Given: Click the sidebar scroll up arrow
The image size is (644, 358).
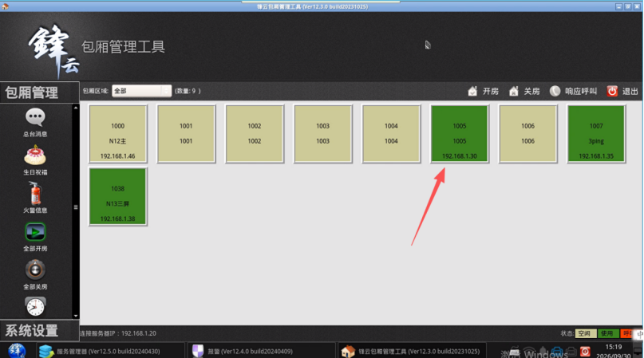Looking at the screenshot, I should (x=76, y=108).
